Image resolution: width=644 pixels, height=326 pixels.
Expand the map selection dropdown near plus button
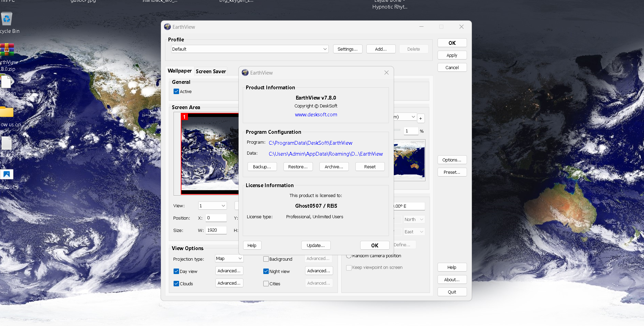coord(405,117)
